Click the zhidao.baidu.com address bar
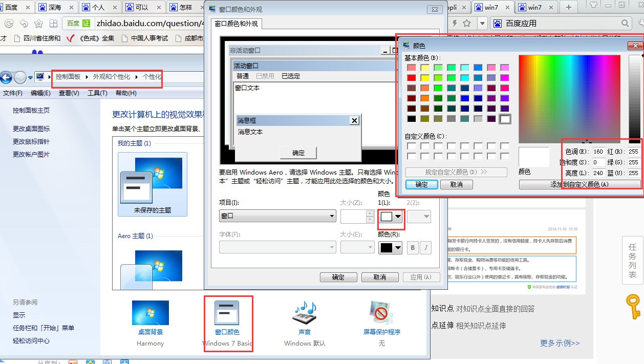 click(149, 24)
